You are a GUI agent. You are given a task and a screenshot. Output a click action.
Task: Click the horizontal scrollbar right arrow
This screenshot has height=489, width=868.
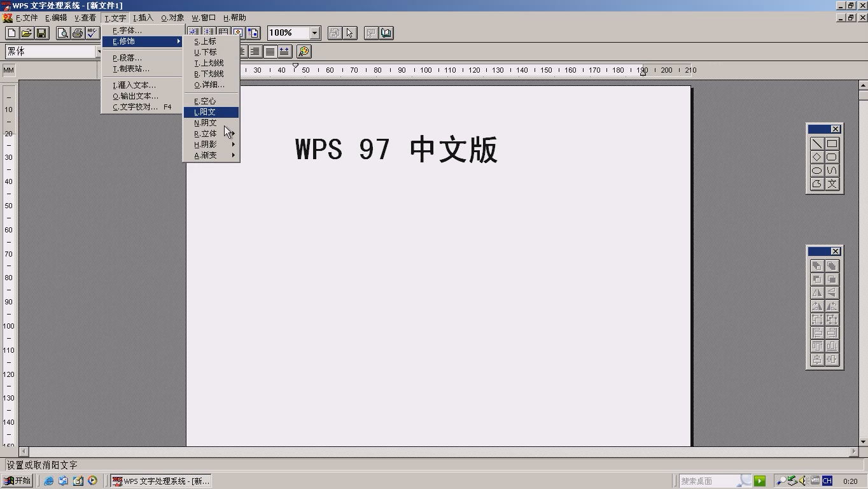pyautogui.click(x=853, y=451)
